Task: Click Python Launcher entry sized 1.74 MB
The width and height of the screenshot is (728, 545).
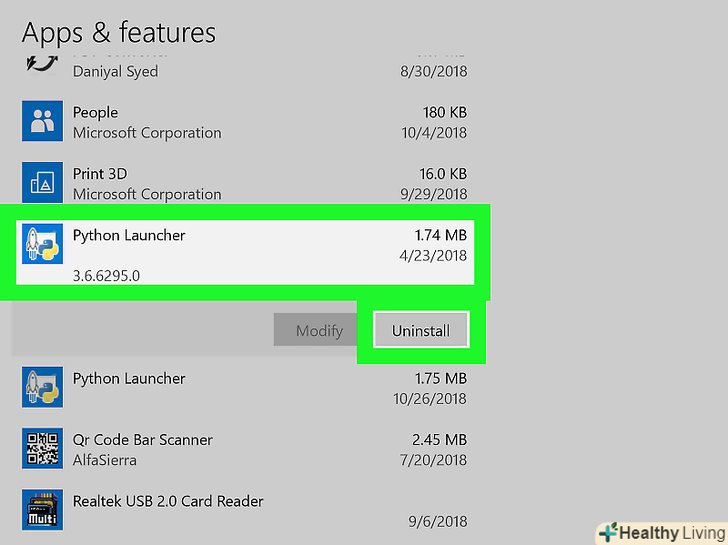Action: tap(245, 252)
